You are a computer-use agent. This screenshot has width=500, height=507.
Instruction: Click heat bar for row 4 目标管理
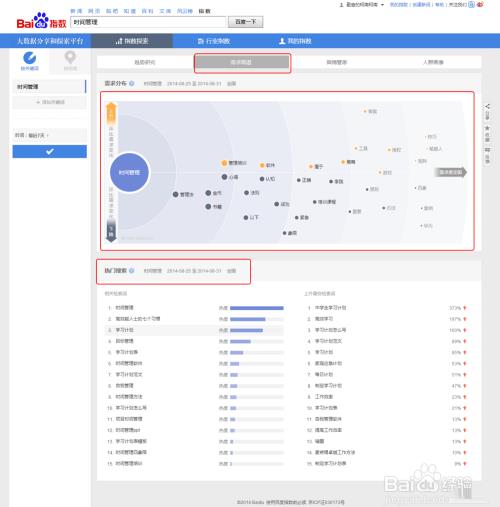coord(257,341)
